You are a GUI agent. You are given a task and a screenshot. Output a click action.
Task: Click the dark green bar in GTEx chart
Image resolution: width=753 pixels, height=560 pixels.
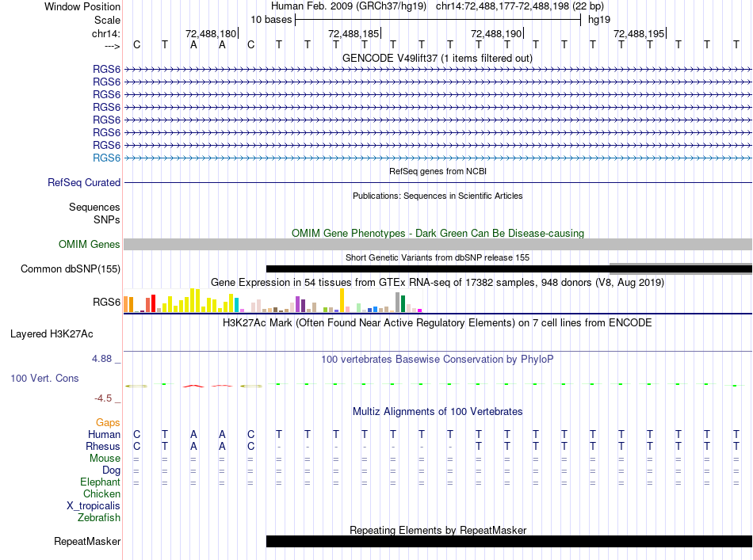(403, 303)
